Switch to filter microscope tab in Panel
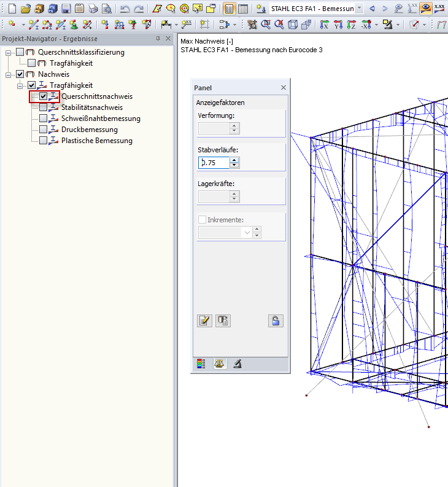Screen dimensions: 448x487 238,364
